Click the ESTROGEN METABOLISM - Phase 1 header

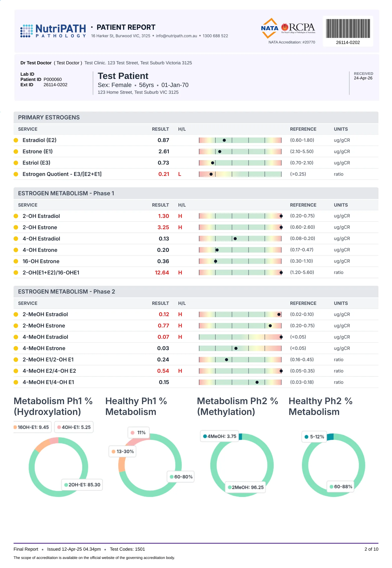(x=196, y=193)
